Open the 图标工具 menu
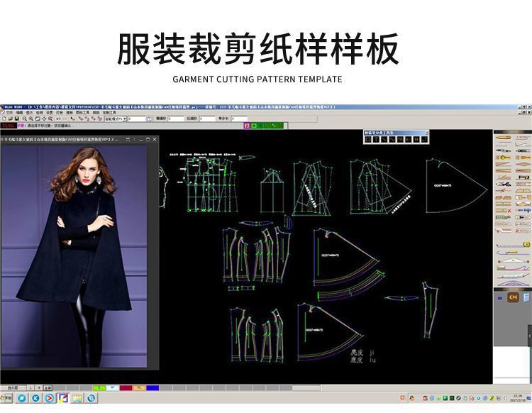The height and width of the screenshot is (413, 532). [82, 112]
